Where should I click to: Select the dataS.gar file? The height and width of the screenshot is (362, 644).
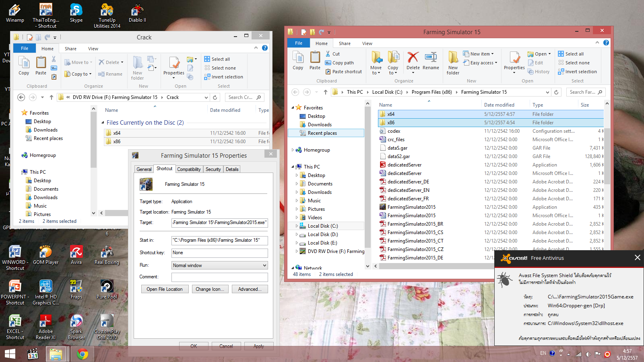tap(397, 148)
